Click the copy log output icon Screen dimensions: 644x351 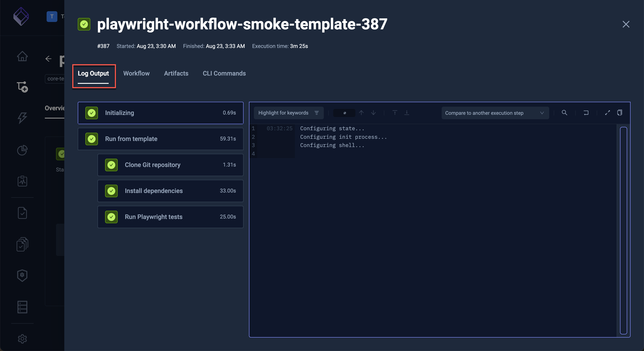[619, 113]
